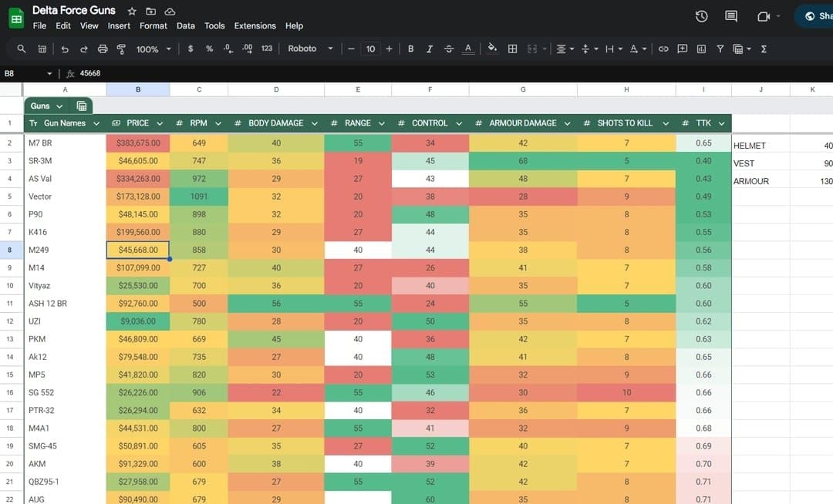
Task: Click the increase font size plus button
Action: [389, 49]
